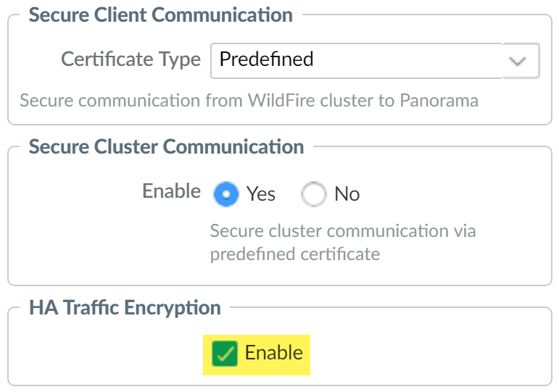Select Yes for Secure Cluster Communication
Image resolution: width=559 pixels, height=392 pixels.
(228, 194)
